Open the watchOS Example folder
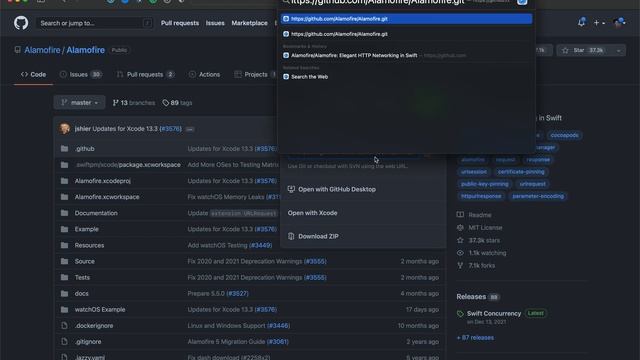 (100, 309)
